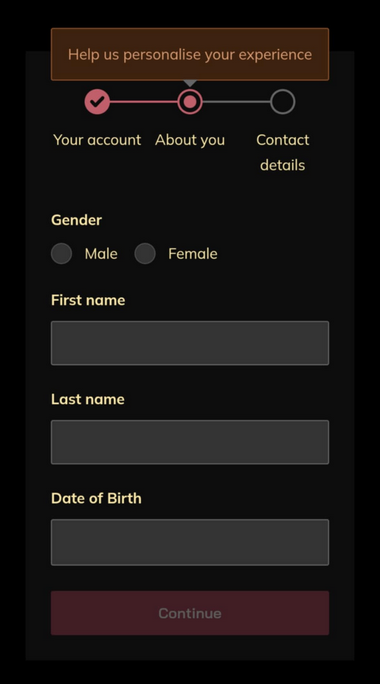Focus the Last name input field
Screen dimensions: 380x684
click(190, 442)
